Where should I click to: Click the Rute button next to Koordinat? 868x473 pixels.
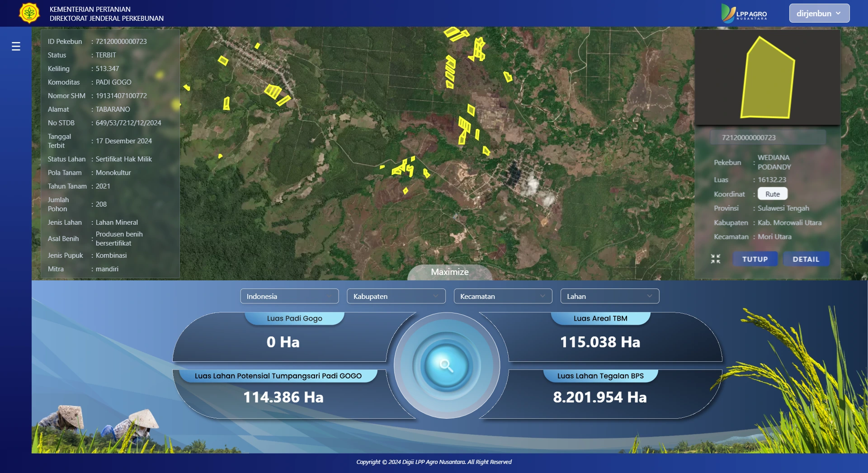[x=772, y=194]
